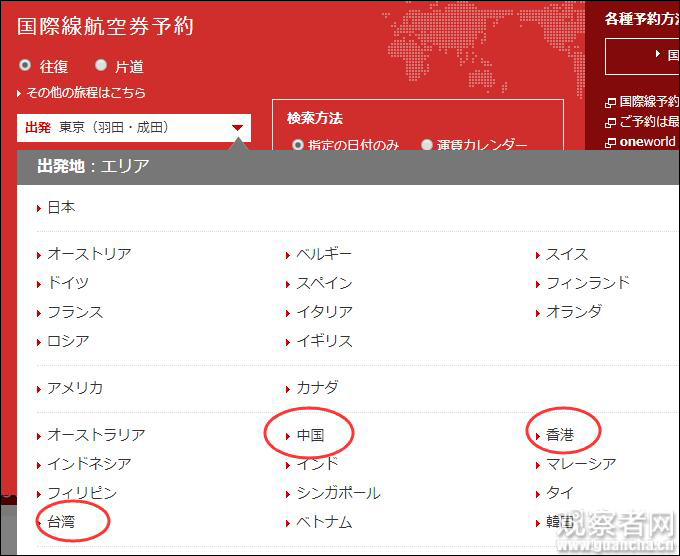Choose フィンランド from the area list
This screenshot has height=556, width=680.
tap(588, 283)
